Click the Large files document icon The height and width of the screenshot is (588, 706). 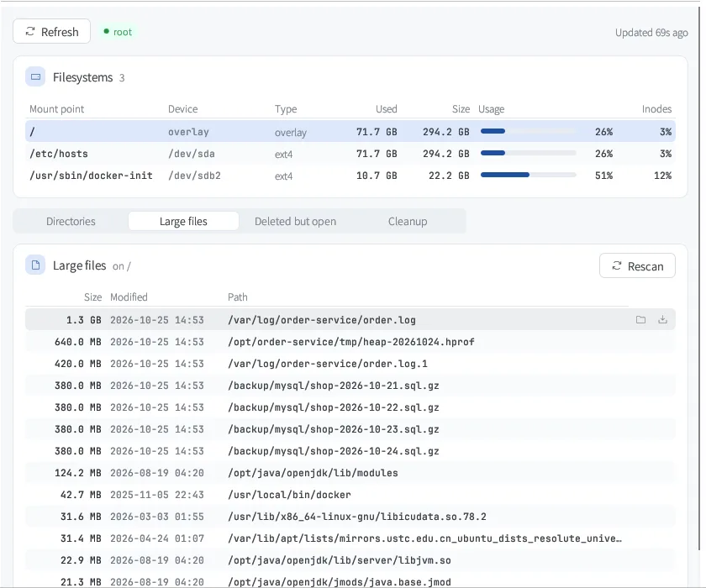coord(35,265)
